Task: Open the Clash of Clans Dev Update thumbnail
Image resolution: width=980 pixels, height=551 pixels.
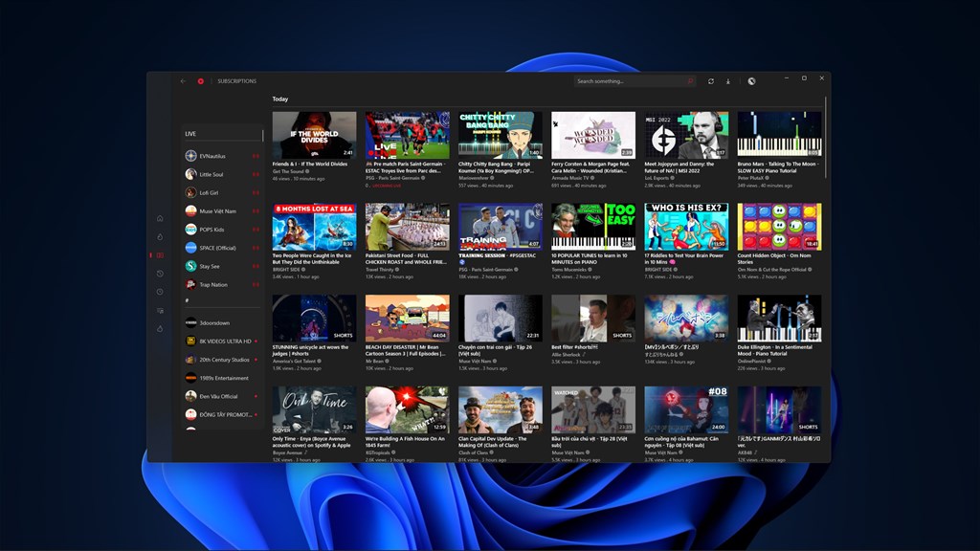Action: [500, 409]
